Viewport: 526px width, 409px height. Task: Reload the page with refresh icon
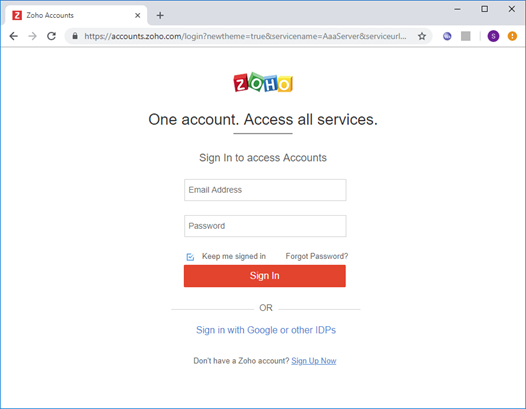pyautogui.click(x=51, y=36)
